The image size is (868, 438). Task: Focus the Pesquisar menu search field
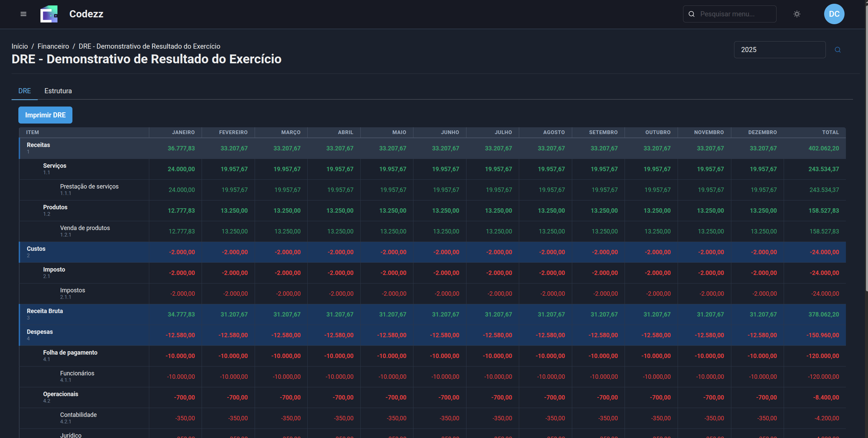point(734,14)
